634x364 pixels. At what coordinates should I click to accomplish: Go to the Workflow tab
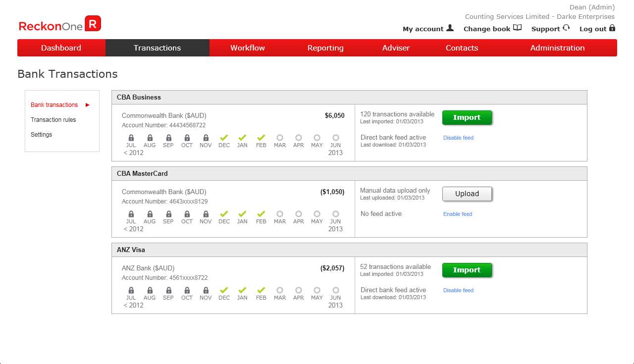click(248, 48)
